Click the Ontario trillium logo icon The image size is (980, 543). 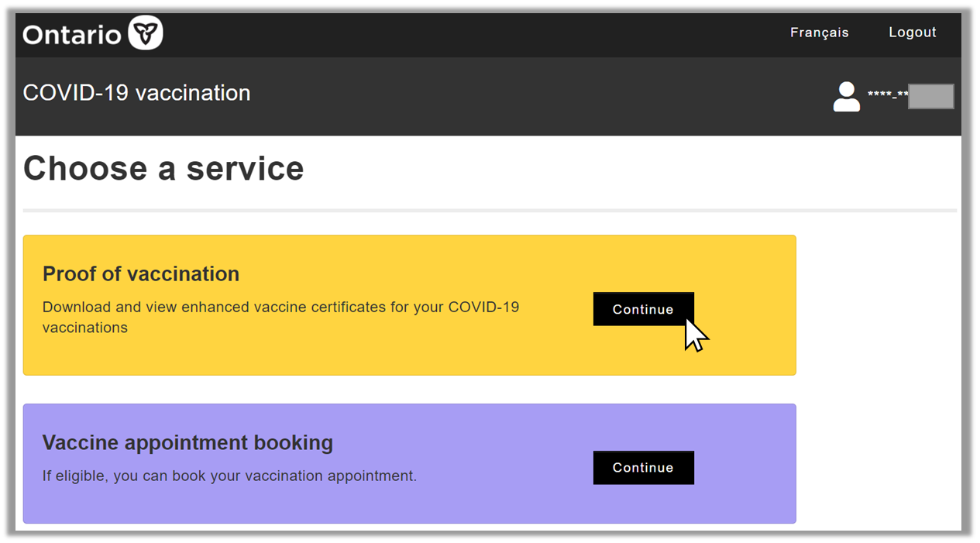(x=145, y=33)
